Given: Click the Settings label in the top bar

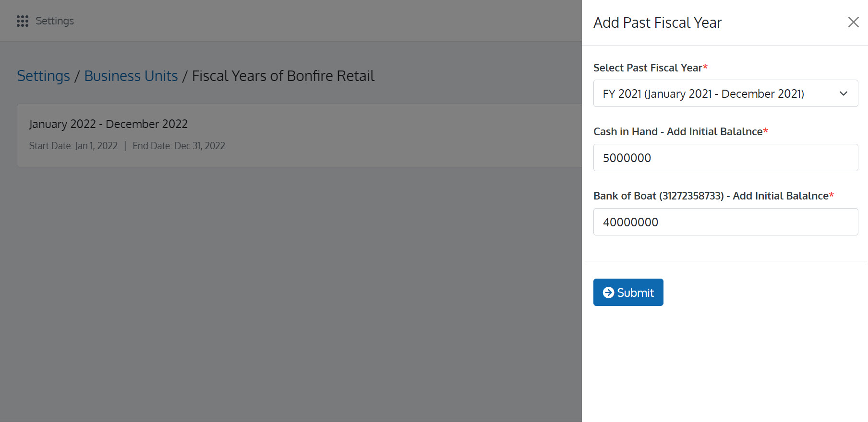Looking at the screenshot, I should pos(55,21).
